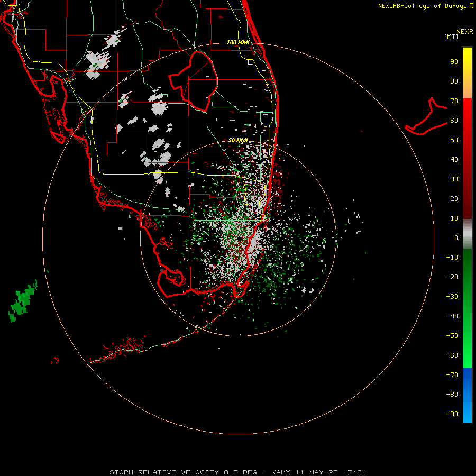Click the [KT] units label above the scale
The image size is (476, 476).
[452, 36]
